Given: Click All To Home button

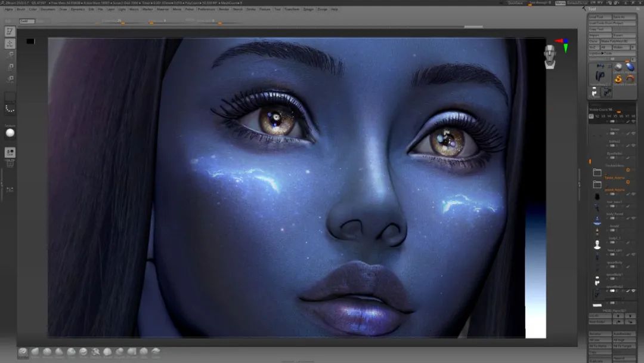Looking at the screenshot, I should pyautogui.click(x=600, y=346).
